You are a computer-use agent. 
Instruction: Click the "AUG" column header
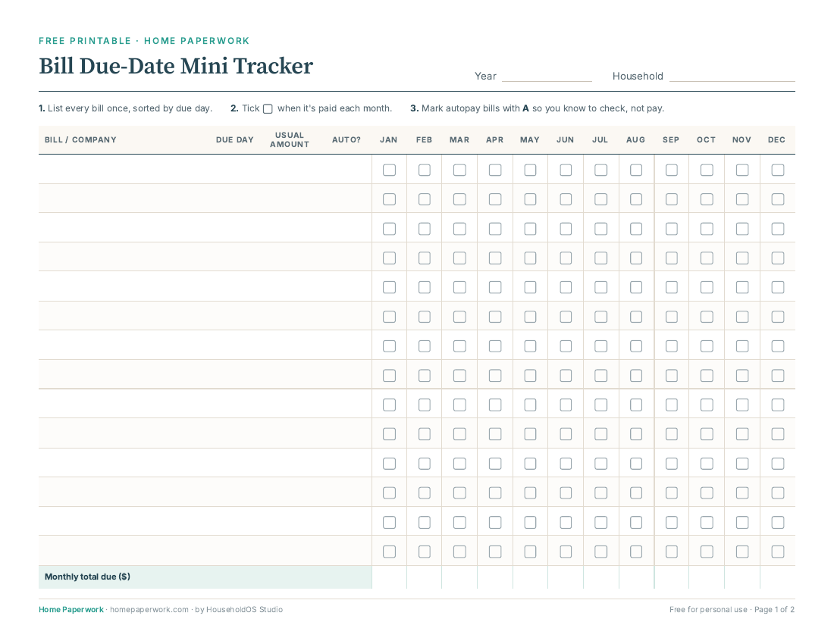pos(635,139)
